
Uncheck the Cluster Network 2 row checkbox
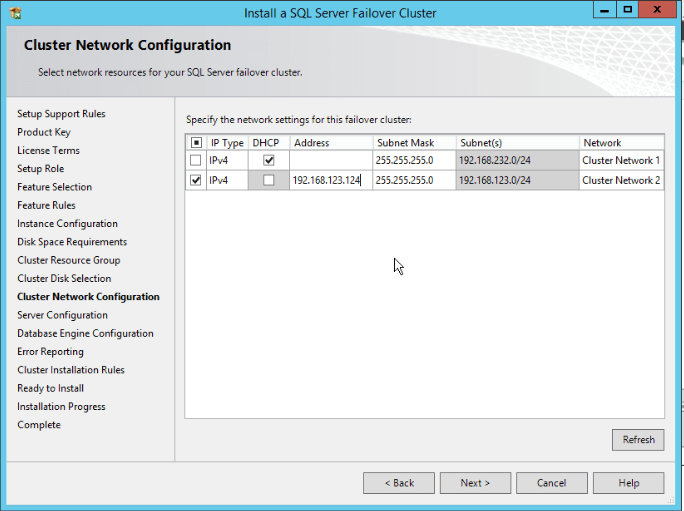click(x=196, y=180)
